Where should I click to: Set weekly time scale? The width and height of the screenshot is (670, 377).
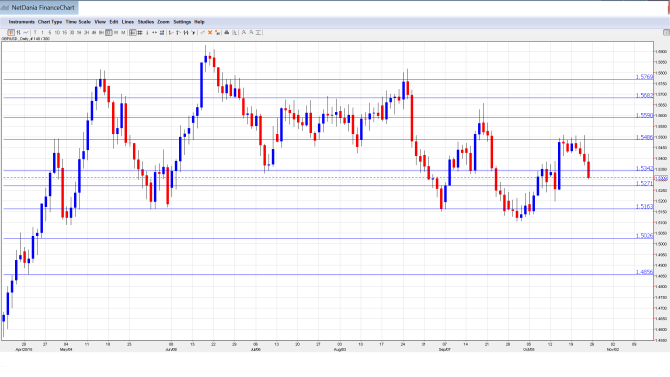[x=116, y=32]
